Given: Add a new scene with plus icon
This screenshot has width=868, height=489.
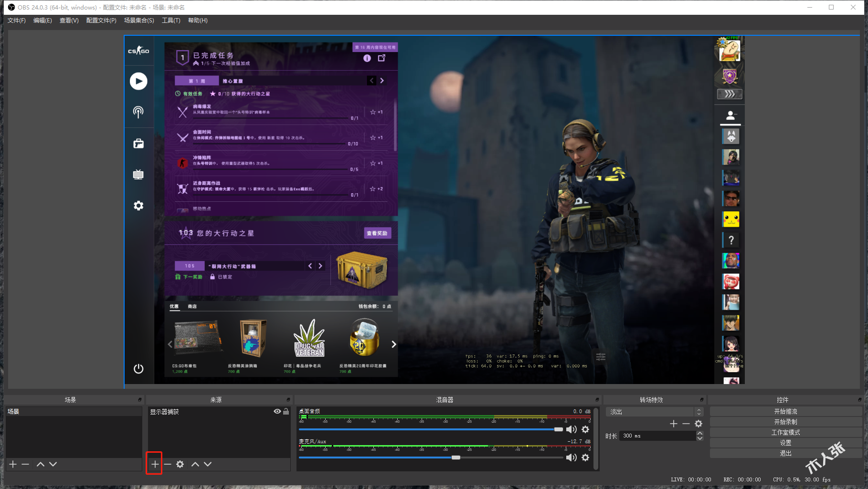Looking at the screenshot, I should pos(13,464).
